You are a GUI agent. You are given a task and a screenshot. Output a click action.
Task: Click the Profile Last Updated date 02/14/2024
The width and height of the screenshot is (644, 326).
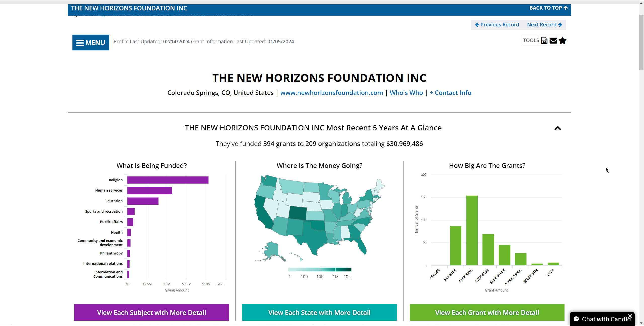176,42
